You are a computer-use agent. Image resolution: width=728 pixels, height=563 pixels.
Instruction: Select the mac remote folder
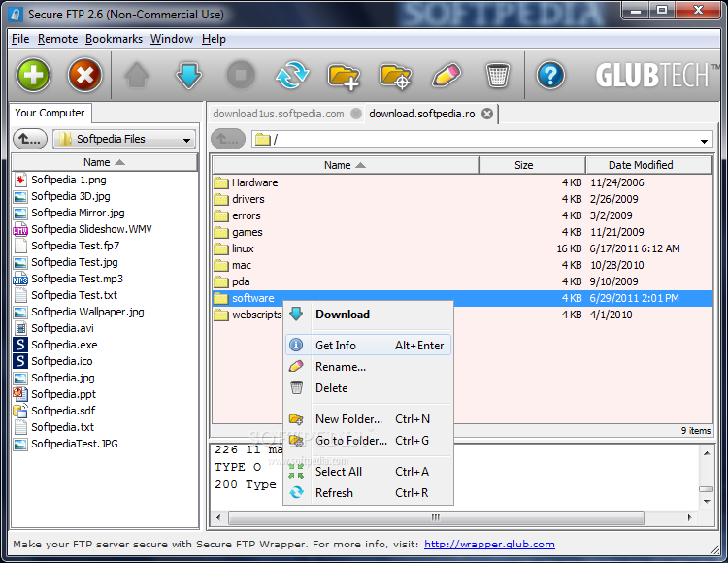click(462, 265)
